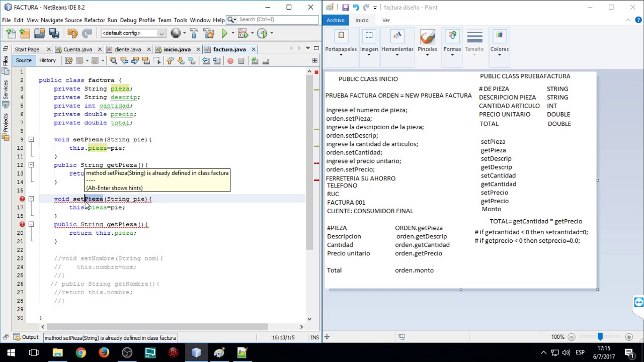Click the New File icon in NetBeans toolbar
This screenshot has height=362, width=644.
[11, 33]
